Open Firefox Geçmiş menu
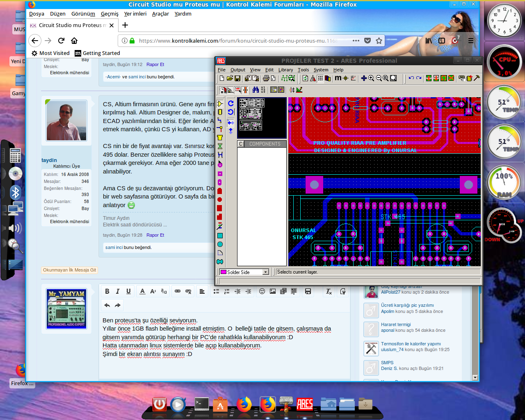The width and height of the screenshot is (525, 420). [110, 14]
